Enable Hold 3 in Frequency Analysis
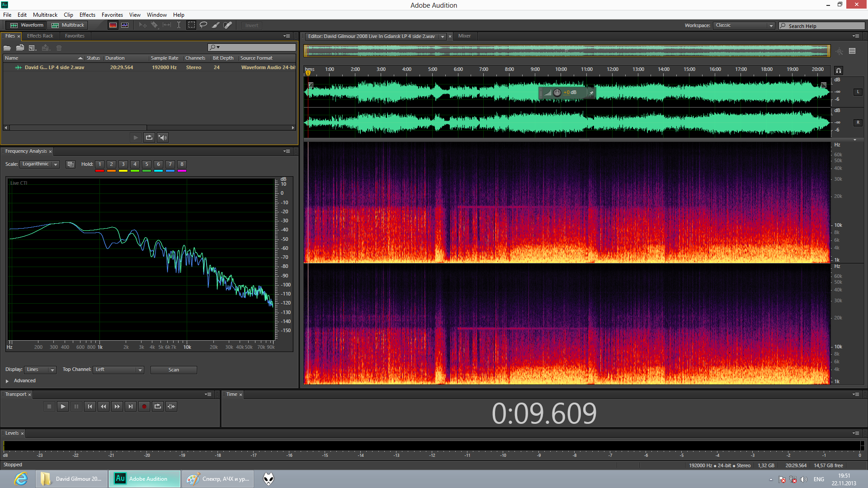Screen dimensions: 868x488 [123, 164]
